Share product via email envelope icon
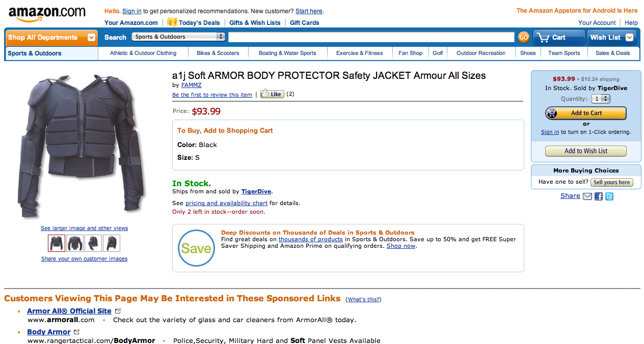Image resolution: width=644 pixels, height=344 pixels. coord(587,196)
